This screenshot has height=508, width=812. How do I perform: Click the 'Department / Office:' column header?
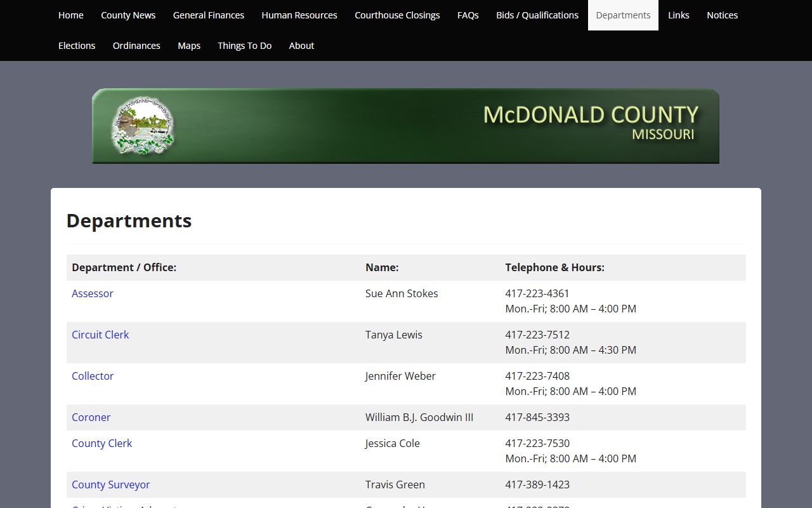point(124,267)
